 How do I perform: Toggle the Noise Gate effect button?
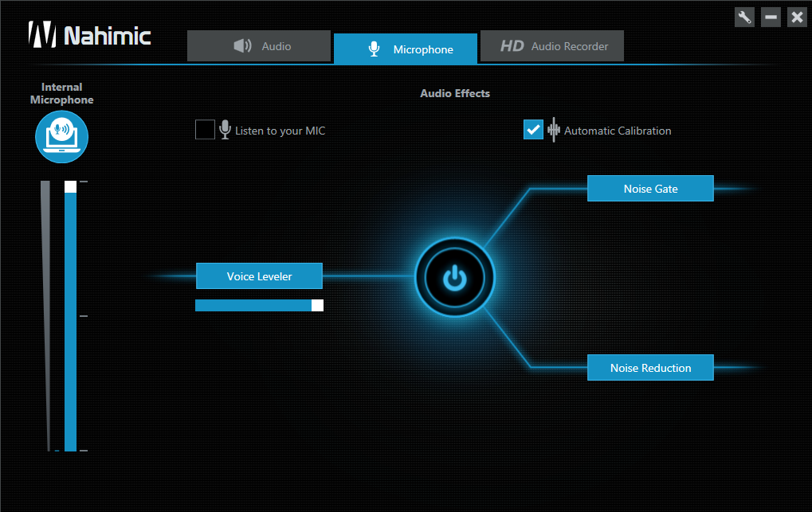[650, 189]
